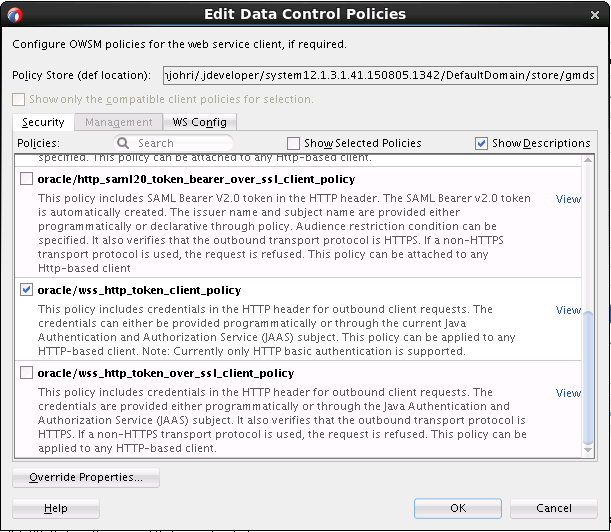View details of wss_http_token_over_ssl policy

568,393
